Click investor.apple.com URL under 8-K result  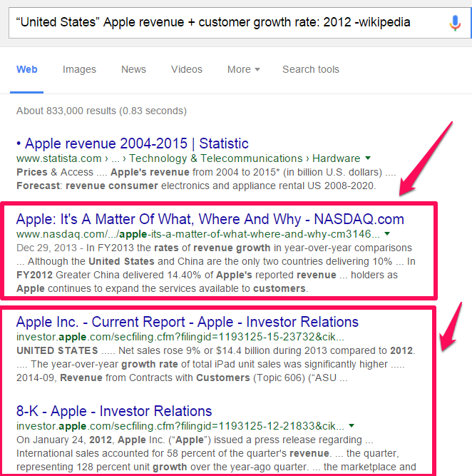[178, 426]
